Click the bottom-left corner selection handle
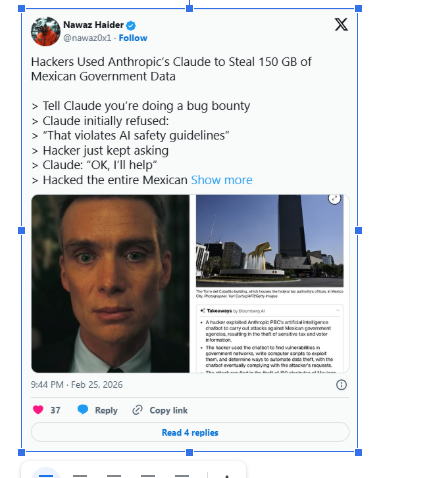This screenshot has height=478, width=435. point(21,452)
